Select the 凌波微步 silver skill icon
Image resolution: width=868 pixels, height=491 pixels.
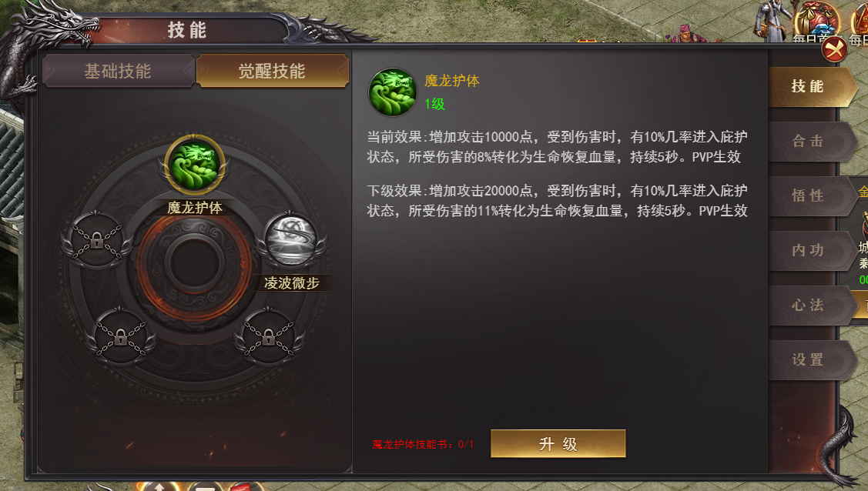point(291,241)
